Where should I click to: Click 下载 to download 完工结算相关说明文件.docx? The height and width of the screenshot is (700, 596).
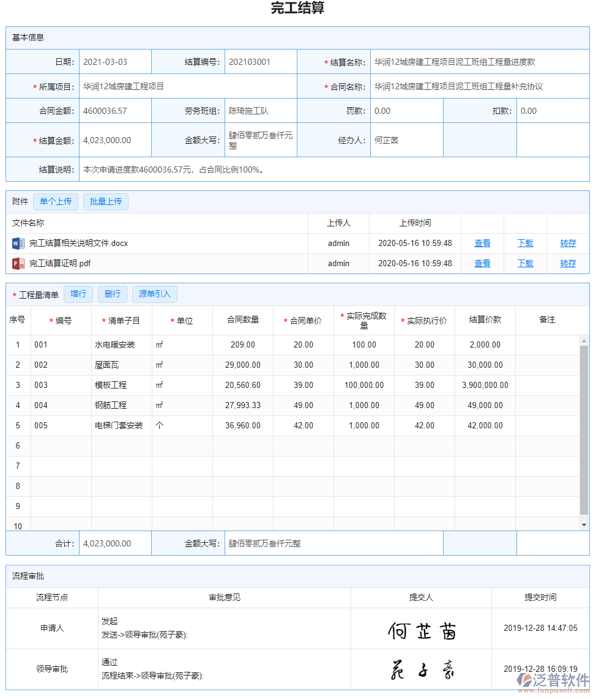tap(524, 243)
